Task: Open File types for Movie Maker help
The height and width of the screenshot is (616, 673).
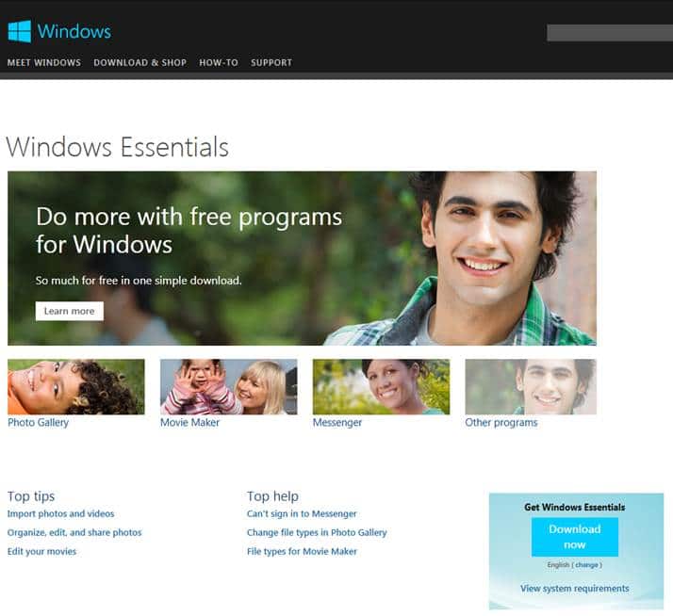Action: point(302,551)
